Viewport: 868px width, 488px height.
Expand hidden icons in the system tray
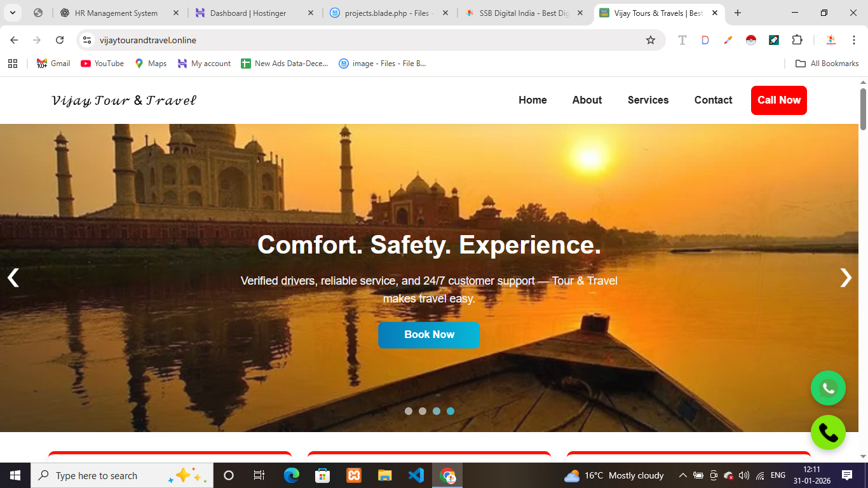(682, 475)
